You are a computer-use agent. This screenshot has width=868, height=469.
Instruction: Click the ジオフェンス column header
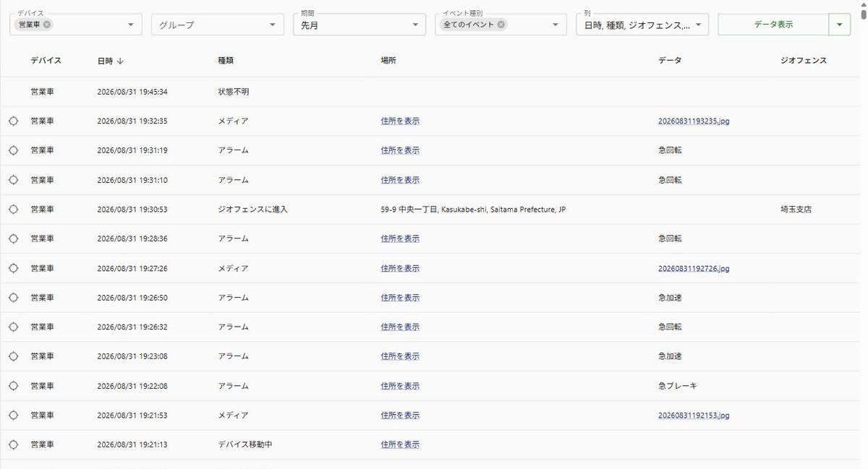pos(804,61)
